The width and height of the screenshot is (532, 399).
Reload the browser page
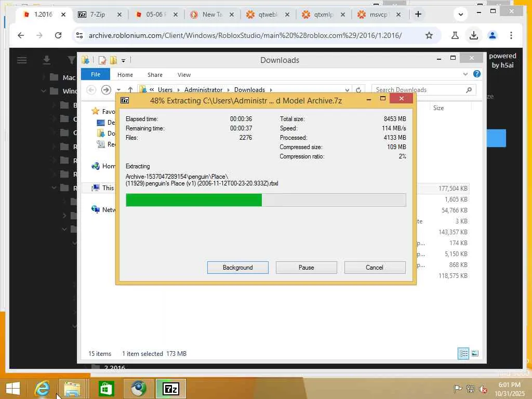58,35
